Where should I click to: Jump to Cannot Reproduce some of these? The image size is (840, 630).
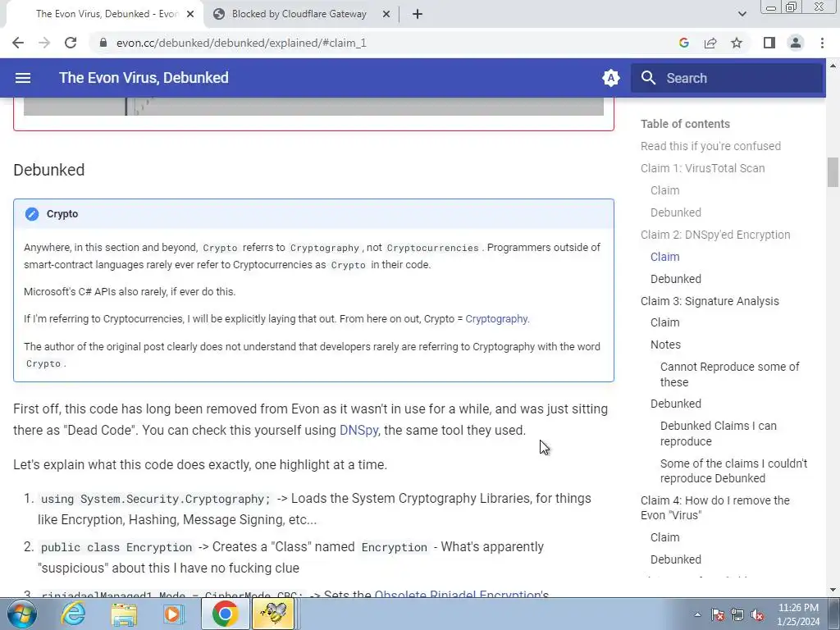coord(729,374)
